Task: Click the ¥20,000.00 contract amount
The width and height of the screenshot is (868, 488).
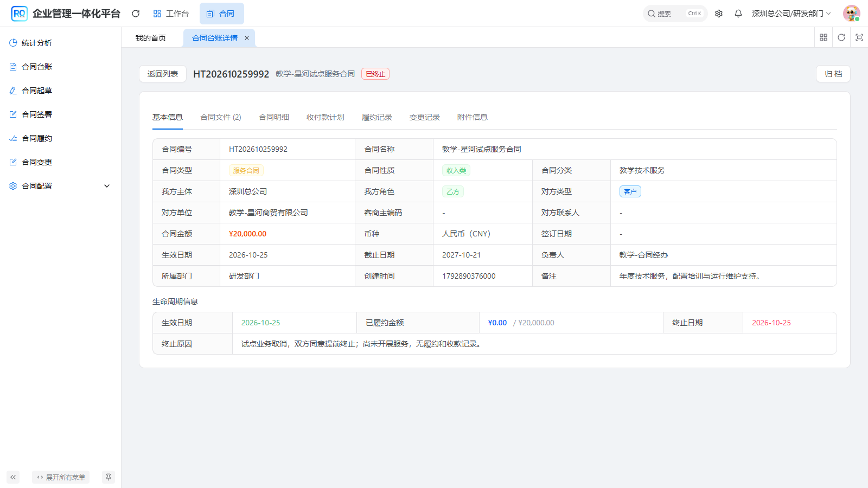Action: (248, 234)
